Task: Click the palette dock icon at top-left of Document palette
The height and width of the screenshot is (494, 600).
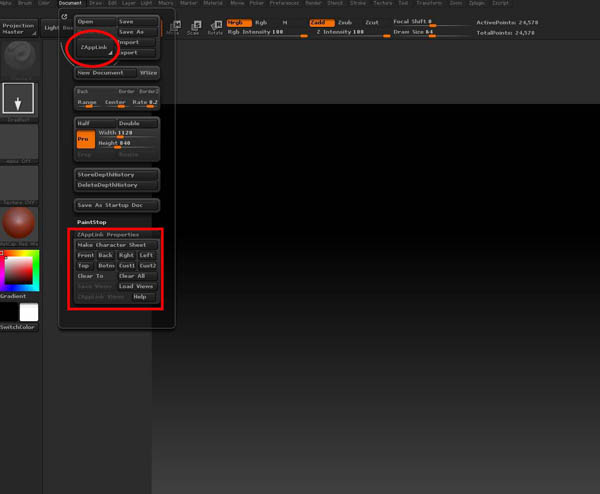Action: [x=64, y=16]
